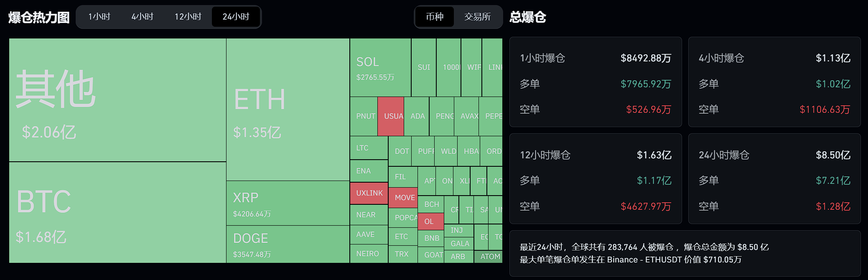Open the 1小时爆仓 summary card
The image size is (868, 280).
[x=596, y=82]
